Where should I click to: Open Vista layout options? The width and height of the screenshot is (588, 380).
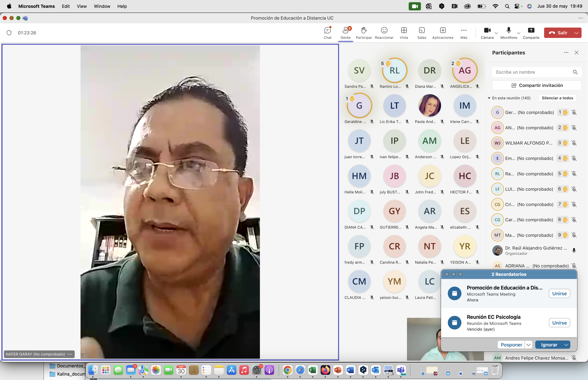click(404, 33)
